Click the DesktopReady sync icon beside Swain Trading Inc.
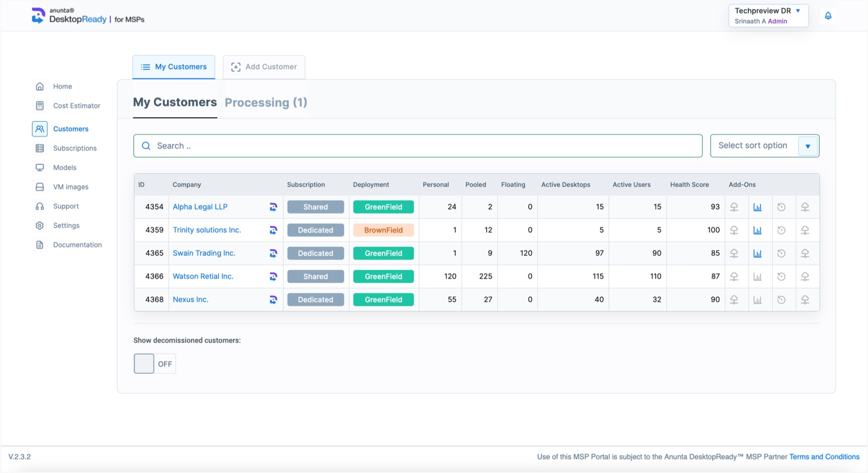The width and height of the screenshot is (868, 473). coord(273,253)
